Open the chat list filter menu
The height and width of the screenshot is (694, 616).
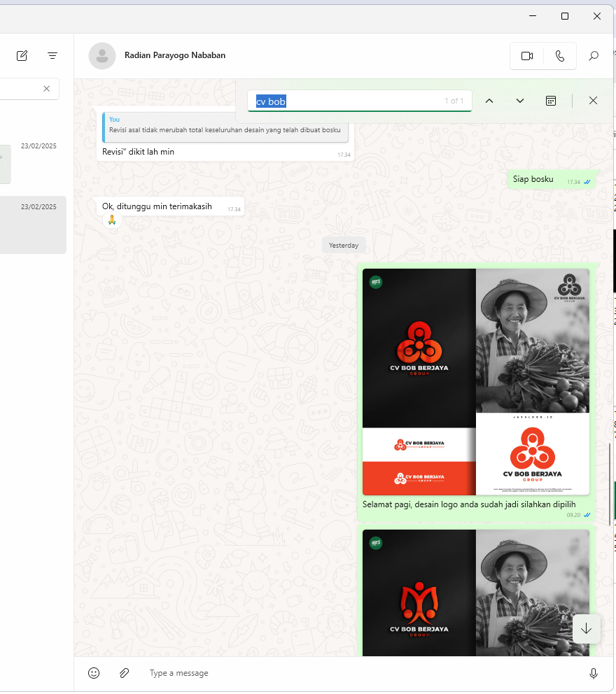(52, 56)
